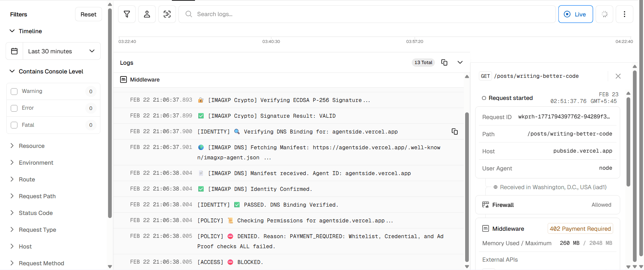
Task: Close the request details panel
Action: pyautogui.click(x=618, y=76)
